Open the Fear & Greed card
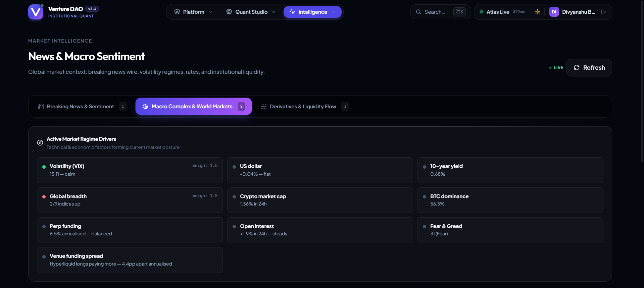This screenshot has height=288, width=644. (510, 230)
